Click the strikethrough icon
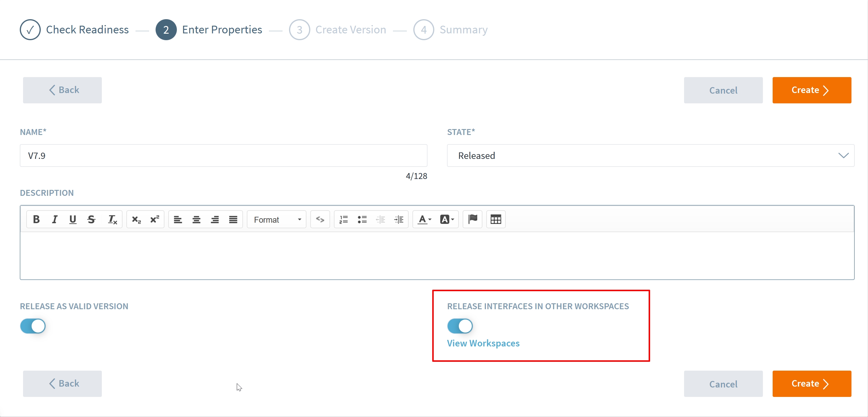Image resolution: width=868 pixels, height=417 pixels. click(x=91, y=219)
